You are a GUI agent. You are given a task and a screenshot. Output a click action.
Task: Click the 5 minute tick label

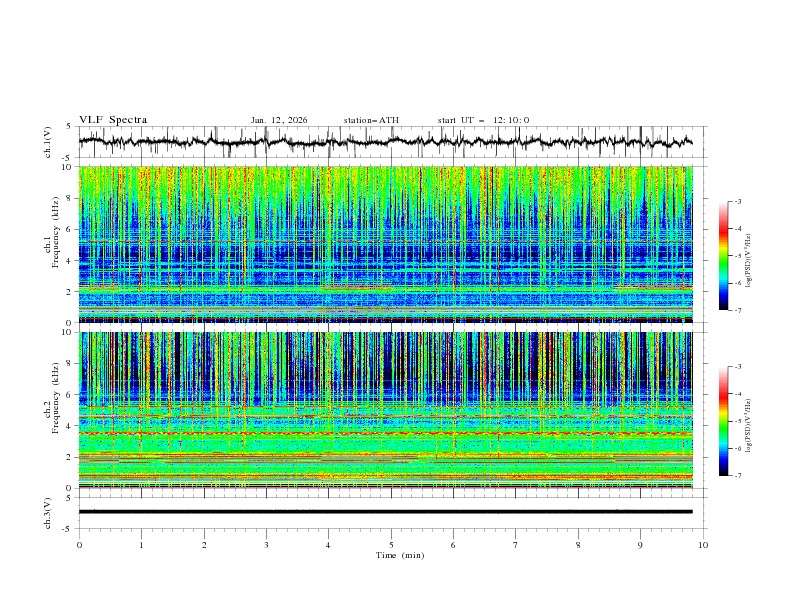pyautogui.click(x=391, y=545)
